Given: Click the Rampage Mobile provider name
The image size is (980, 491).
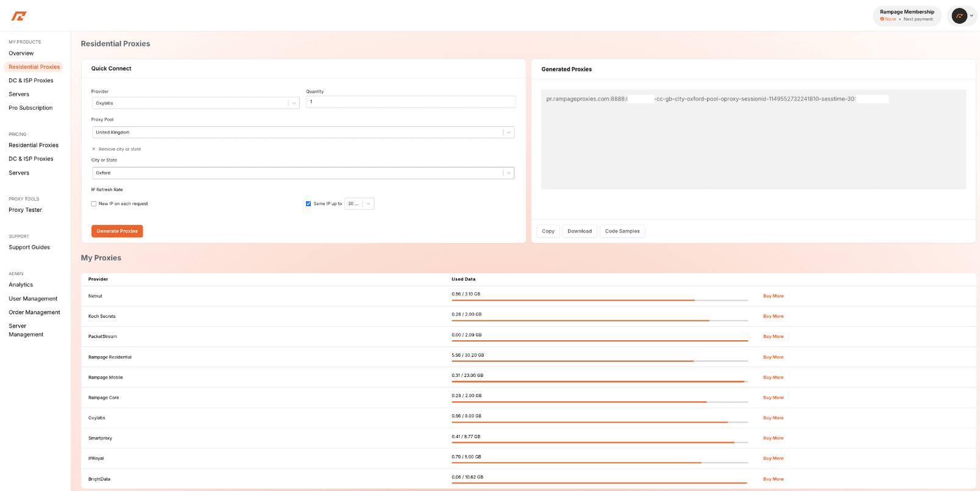Looking at the screenshot, I should [x=105, y=378].
